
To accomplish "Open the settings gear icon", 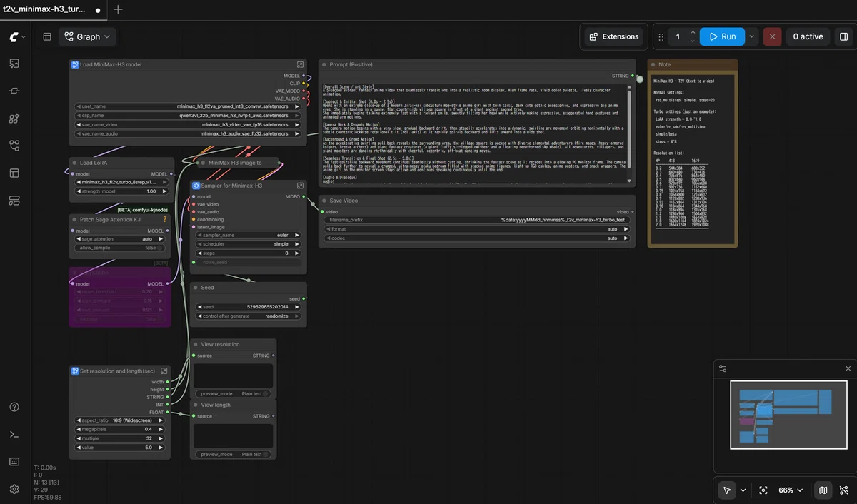I will click(x=14, y=489).
